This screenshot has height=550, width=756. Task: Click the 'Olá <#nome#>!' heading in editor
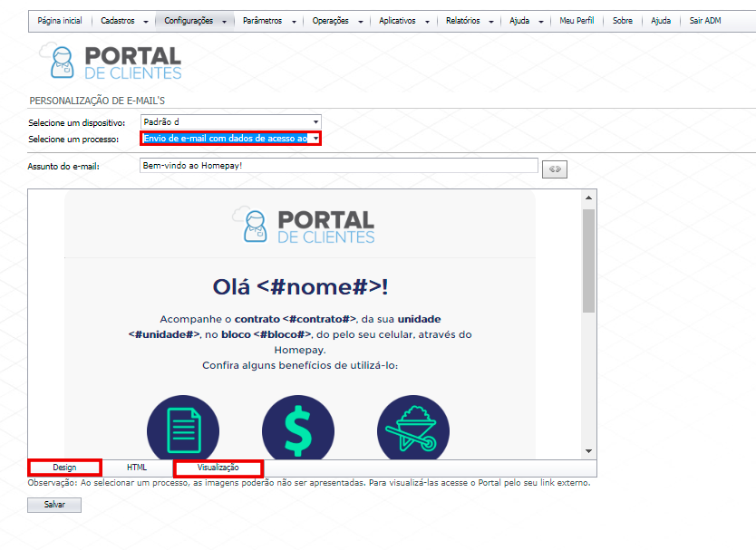coord(300,287)
